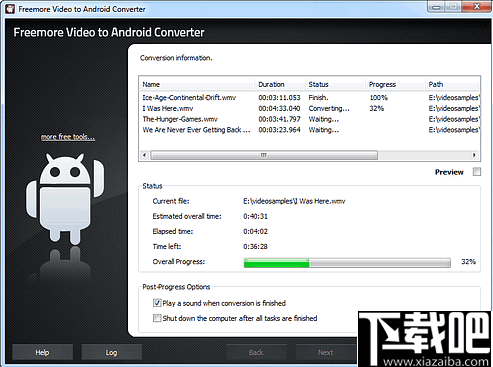Click duration 00:04:33.040 cell
The image size is (493, 367).
pyautogui.click(x=279, y=108)
